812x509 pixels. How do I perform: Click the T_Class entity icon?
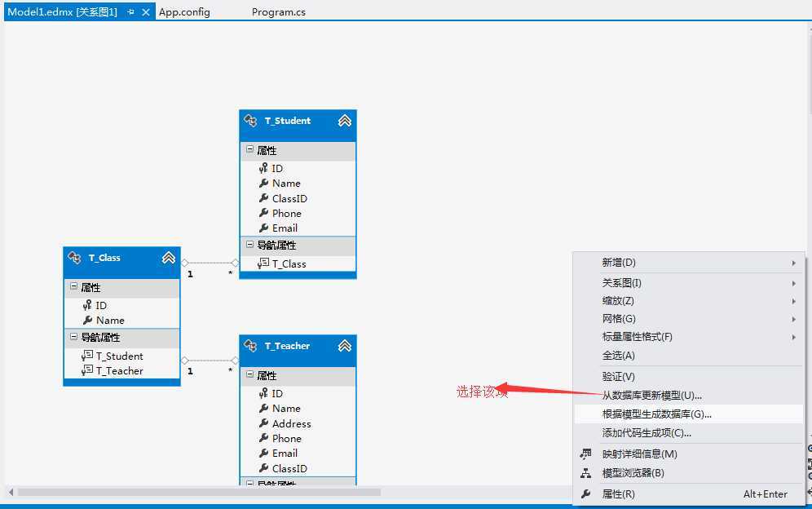pyautogui.click(x=74, y=258)
